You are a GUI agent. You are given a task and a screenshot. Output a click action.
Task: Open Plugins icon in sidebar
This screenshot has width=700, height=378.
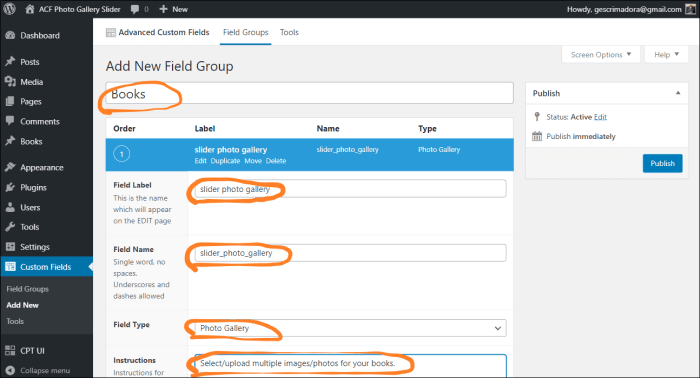click(10, 187)
